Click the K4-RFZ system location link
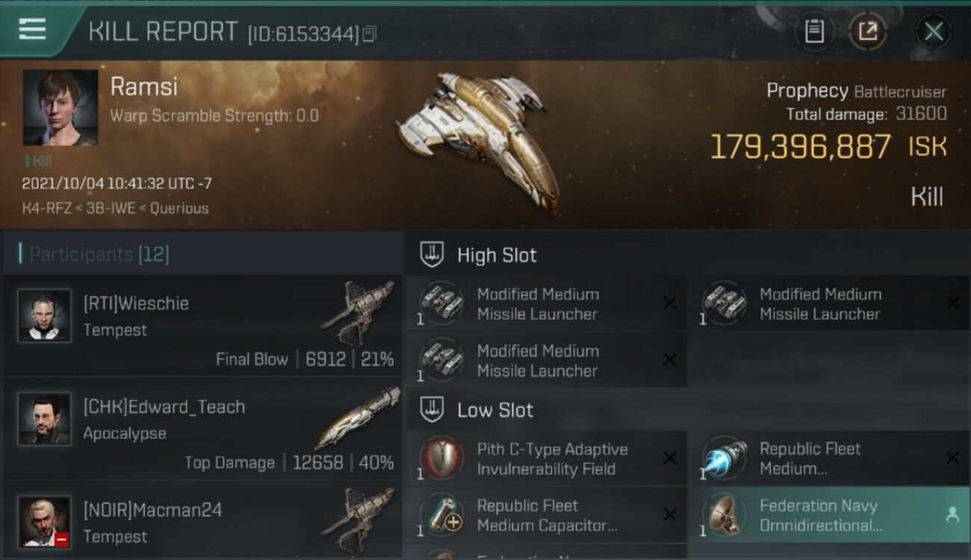The width and height of the screenshot is (971, 560). tap(44, 208)
